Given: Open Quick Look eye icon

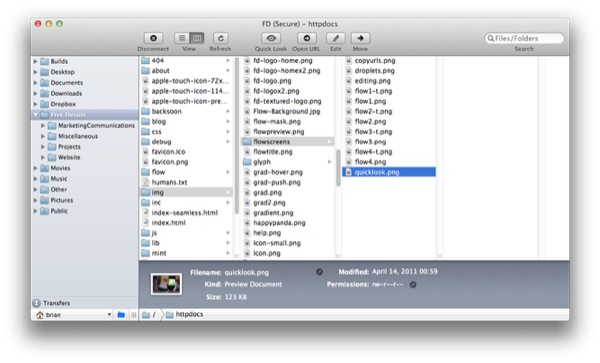Looking at the screenshot, I should pyautogui.click(x=271, y=38).
